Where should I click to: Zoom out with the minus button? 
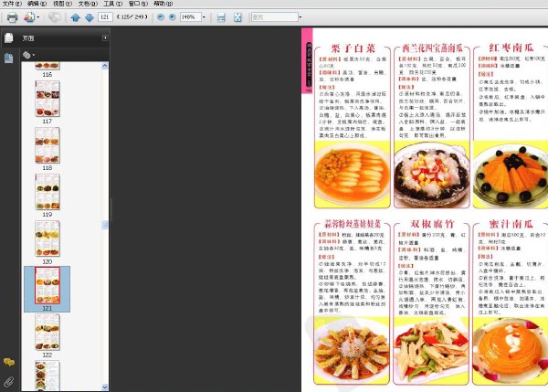[x=161, y=16]
